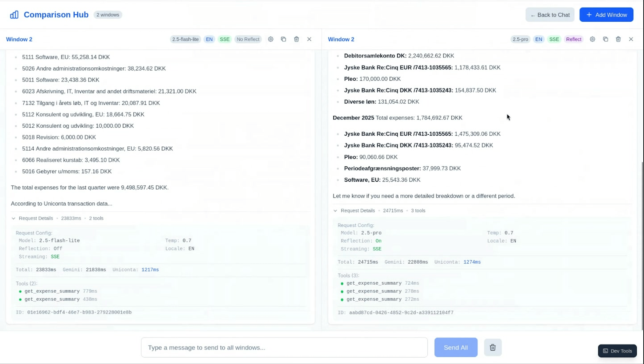
Task: Select the left Window 2 title
Action: (19, 39)
